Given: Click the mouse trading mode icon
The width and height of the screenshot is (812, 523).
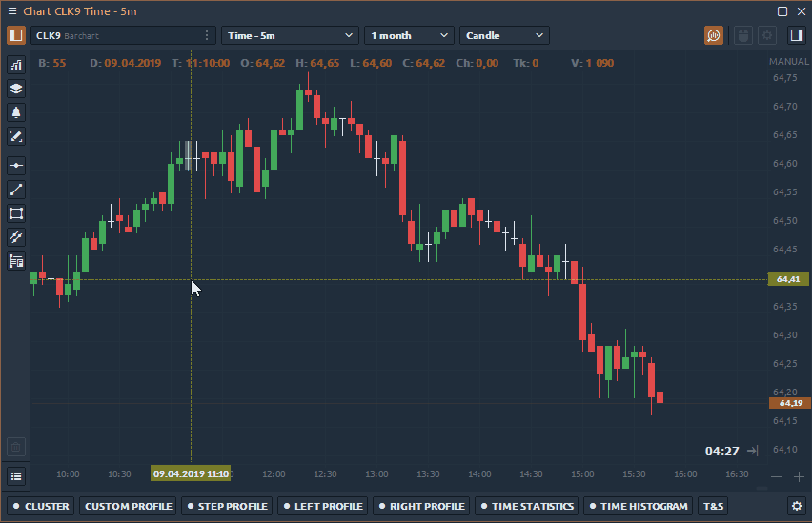Looking at the screenshot, I should pos(743,35).
